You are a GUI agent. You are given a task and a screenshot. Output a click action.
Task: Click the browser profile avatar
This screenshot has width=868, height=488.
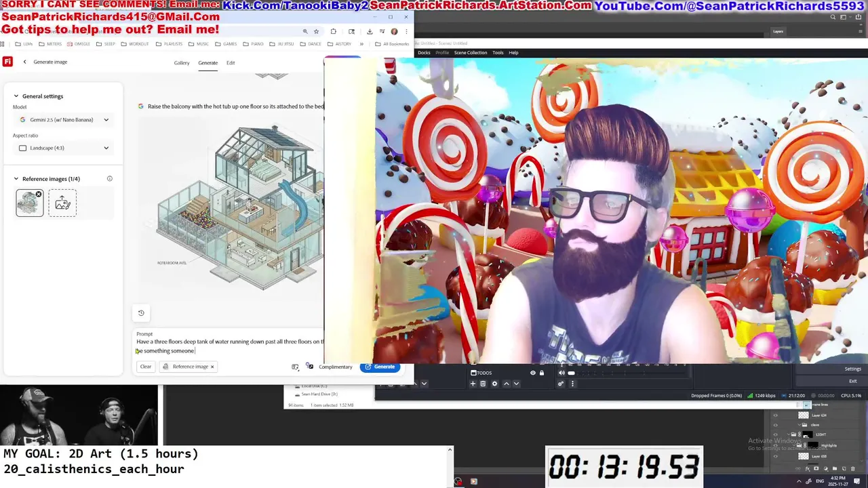pos(394,31)
